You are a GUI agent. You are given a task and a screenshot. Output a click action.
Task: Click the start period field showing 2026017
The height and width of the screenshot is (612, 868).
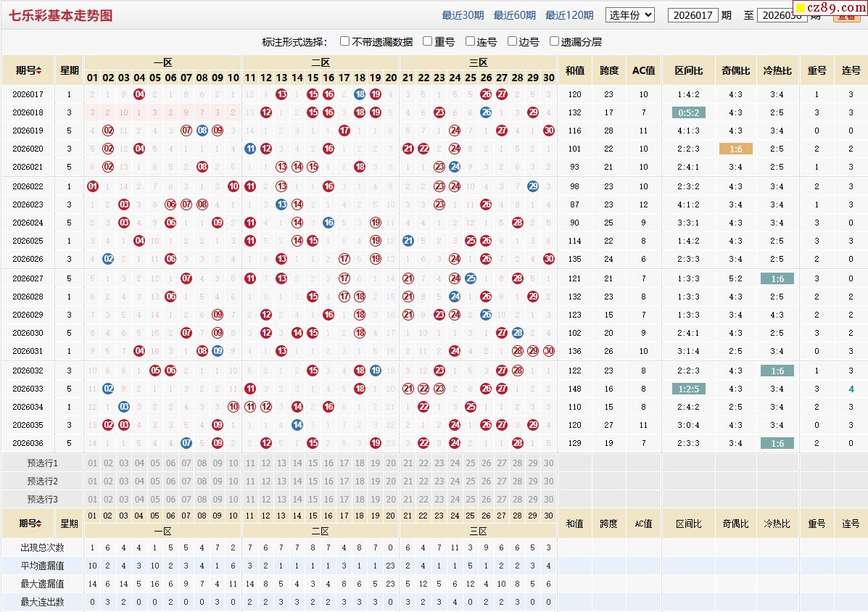coord(693,15)
